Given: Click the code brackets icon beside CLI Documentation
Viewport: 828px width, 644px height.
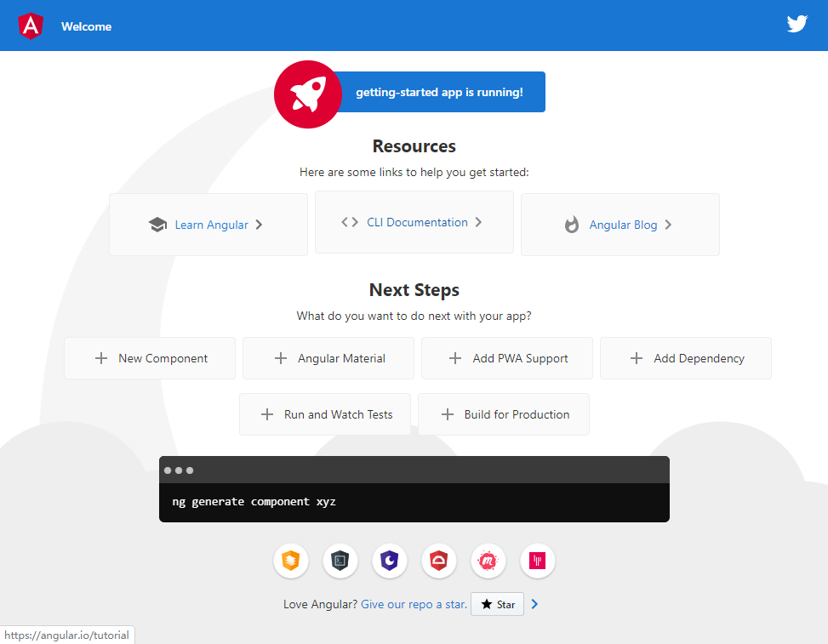Looking at the screenshot, I should [350, 222].
